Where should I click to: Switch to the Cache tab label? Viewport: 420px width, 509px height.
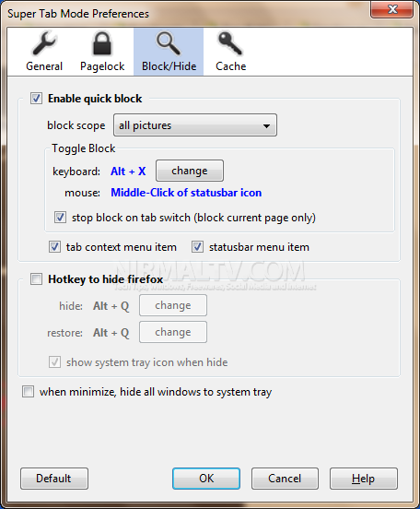[x=230, y=66]
